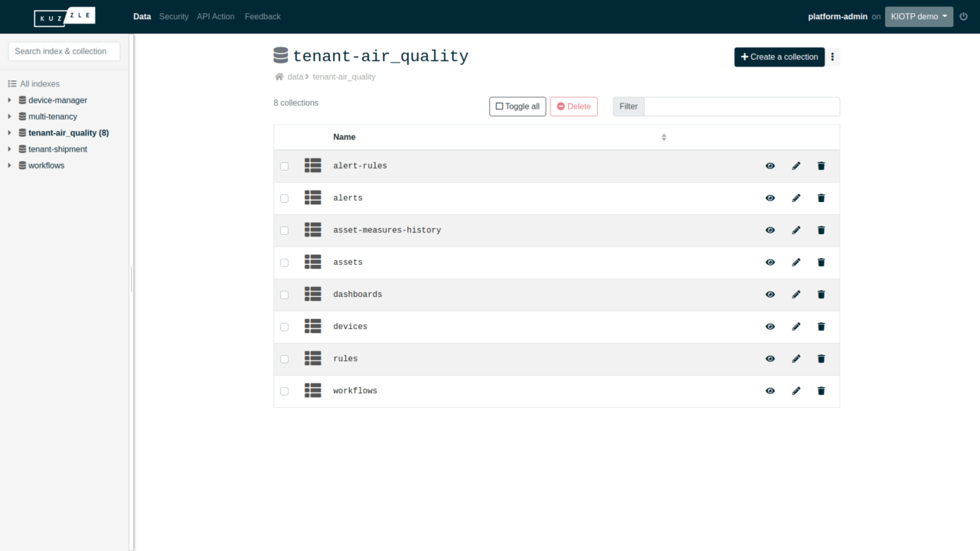The image size is (980, 551).
Task: Edit the dashboards collection with the pencil icon
Action: click(x=795, y=294)
